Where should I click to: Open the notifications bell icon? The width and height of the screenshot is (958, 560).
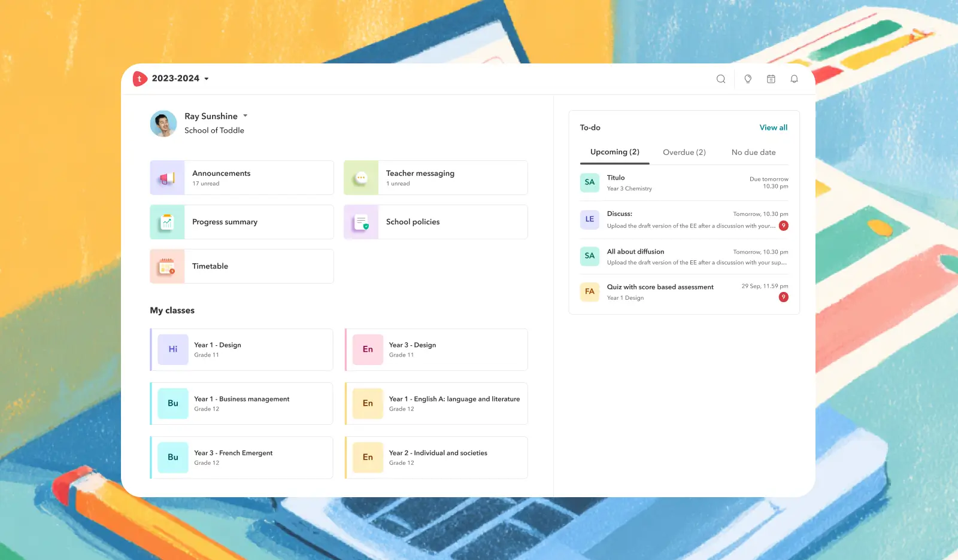794,79
